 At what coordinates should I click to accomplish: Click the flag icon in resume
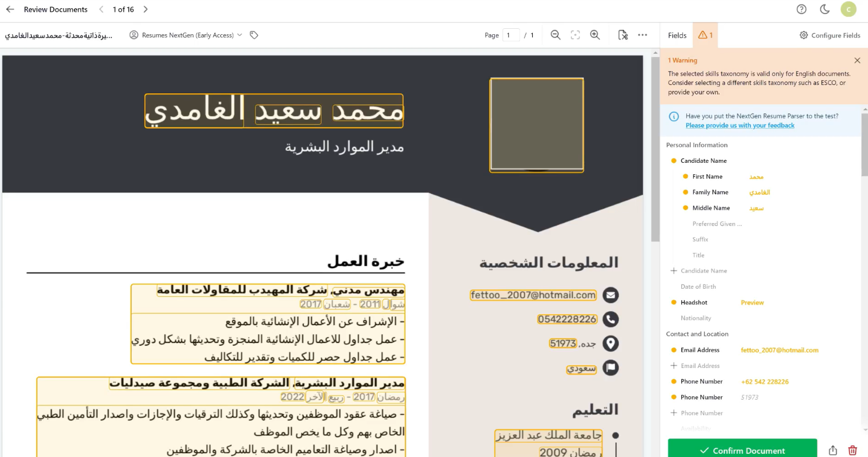pos(611,368)
